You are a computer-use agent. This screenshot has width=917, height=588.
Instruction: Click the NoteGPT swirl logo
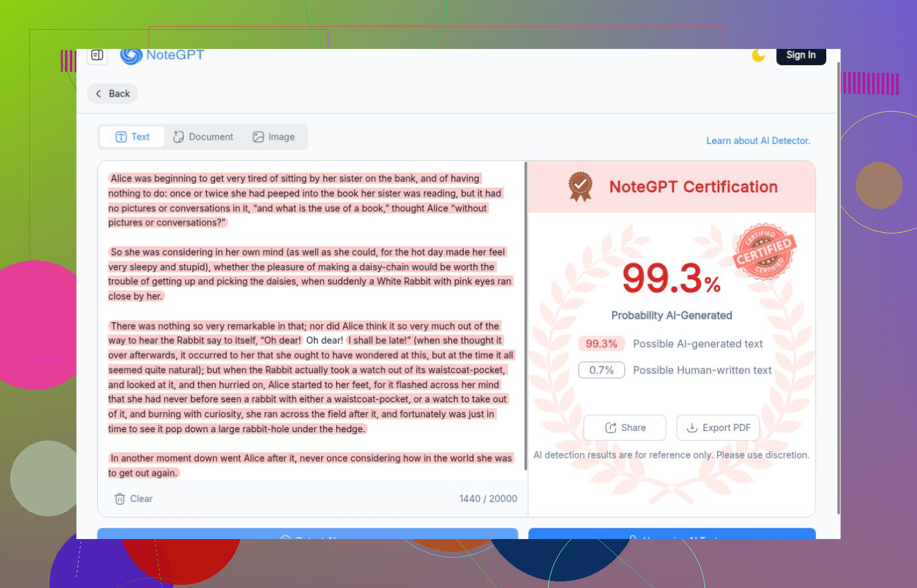pos(131,56)
